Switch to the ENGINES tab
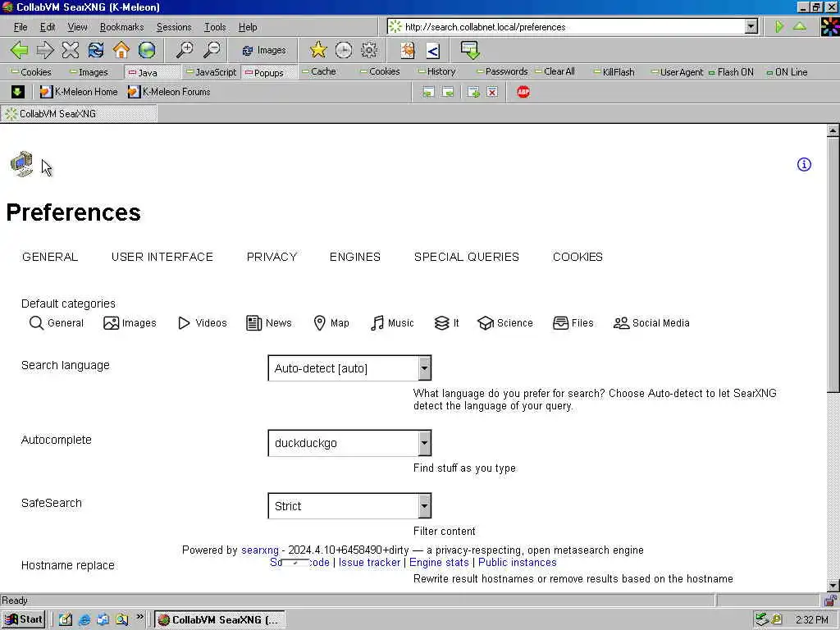This screenshot has width=840, height=630. point(355,257)
